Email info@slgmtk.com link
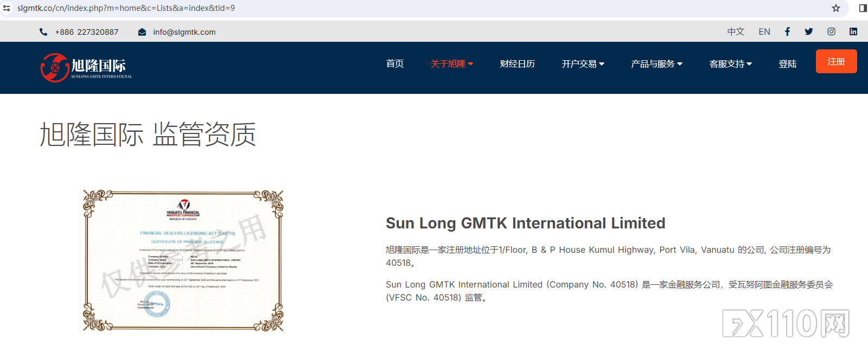The height and width of the screenshot is (351, 868). (x=184, y=32)
